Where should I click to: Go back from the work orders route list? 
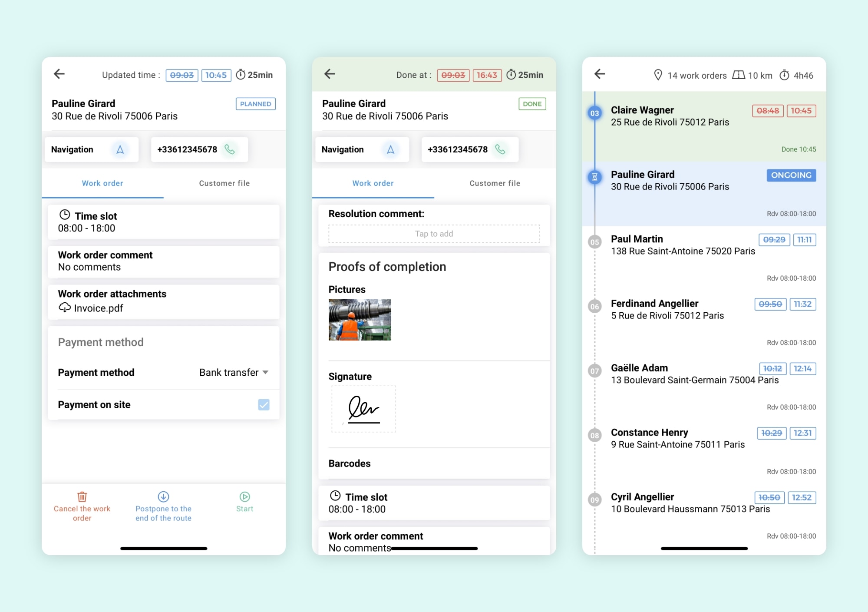pos(600,74)
